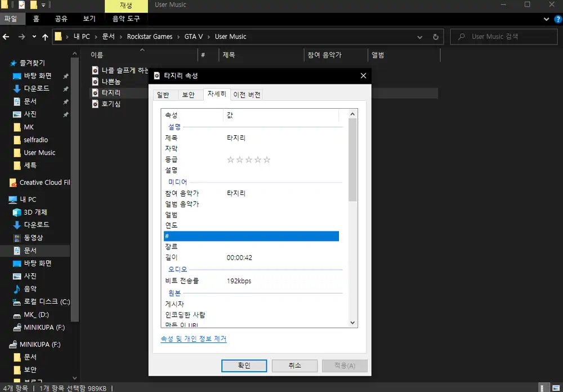This screenshot has width=563, height=392.
Task: Click the 비트 전송률 value 192kbps
Action: 239,281
